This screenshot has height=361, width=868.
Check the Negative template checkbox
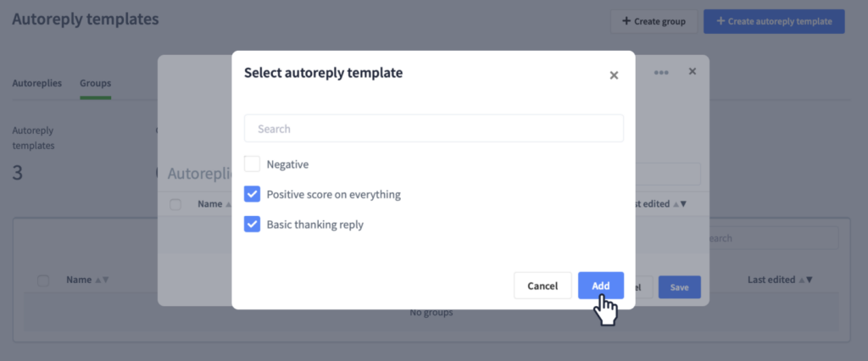(x=252, y=164)
